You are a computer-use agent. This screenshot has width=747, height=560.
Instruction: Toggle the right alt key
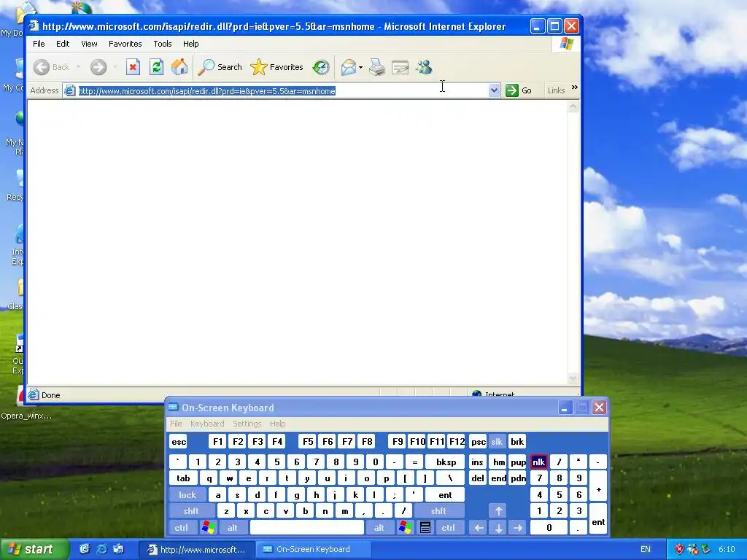pyautogui.click(x=379, y=527)
